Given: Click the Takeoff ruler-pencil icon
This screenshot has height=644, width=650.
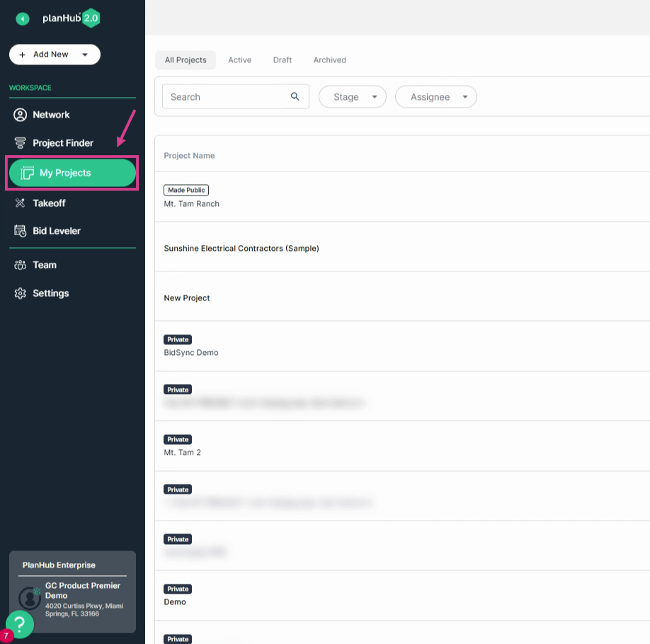Looking at the screenshot, I should point(20,203).
